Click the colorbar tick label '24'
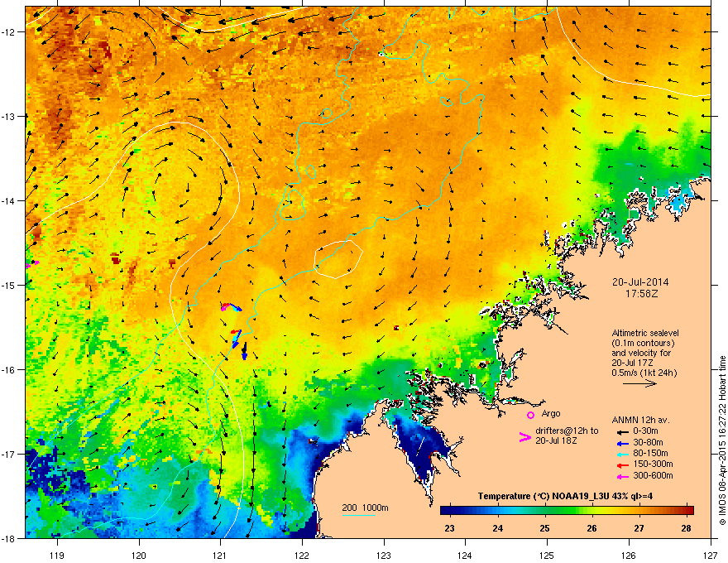 pyautogui.click(x=497, y=528)
